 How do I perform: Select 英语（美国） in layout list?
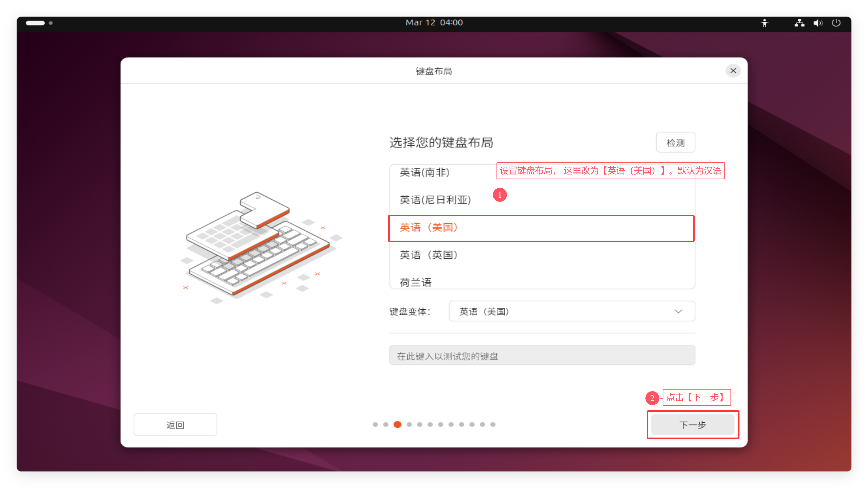pyautogui.click(x=541, y=228)
